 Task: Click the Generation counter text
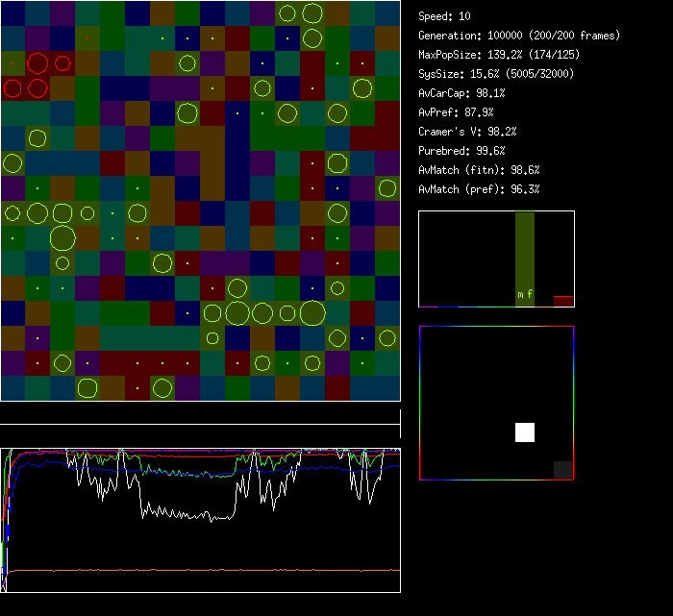click(519, 36)
